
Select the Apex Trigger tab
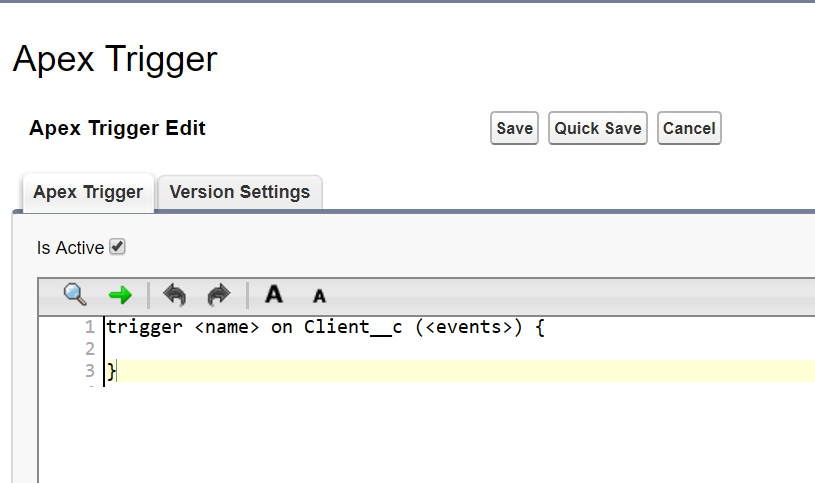[x=88, y=192]
